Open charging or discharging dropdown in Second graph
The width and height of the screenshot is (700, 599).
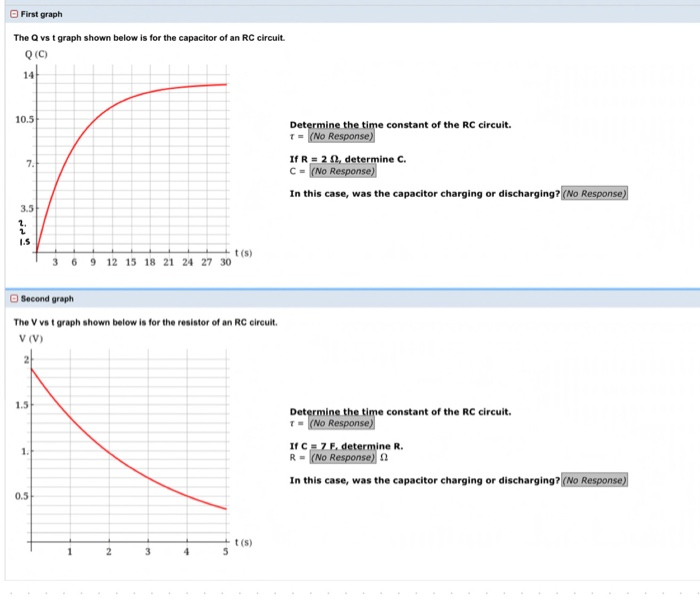[594, 480]
